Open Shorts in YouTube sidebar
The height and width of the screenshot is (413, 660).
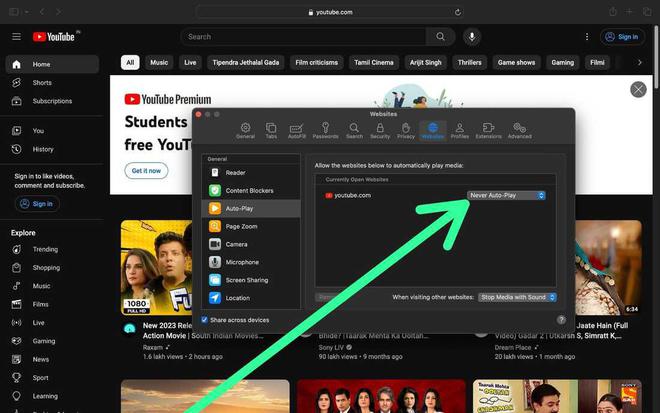click(x=53, y=83)
